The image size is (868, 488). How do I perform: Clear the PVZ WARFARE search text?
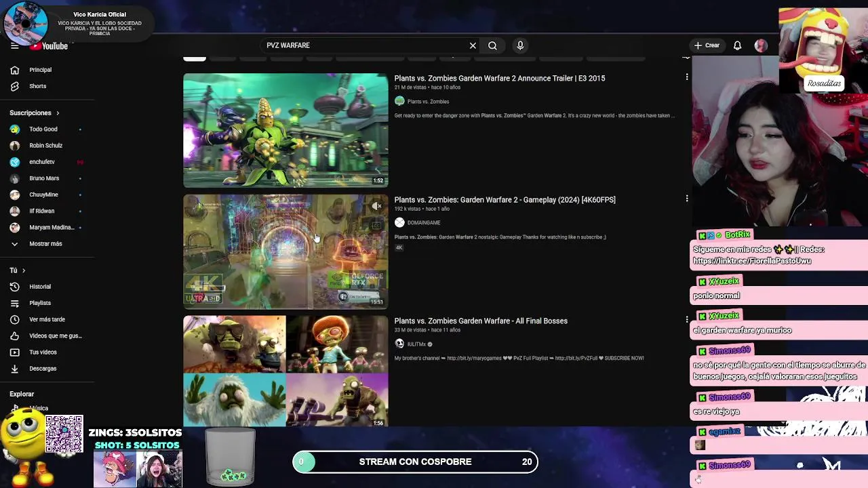point(473,45)
